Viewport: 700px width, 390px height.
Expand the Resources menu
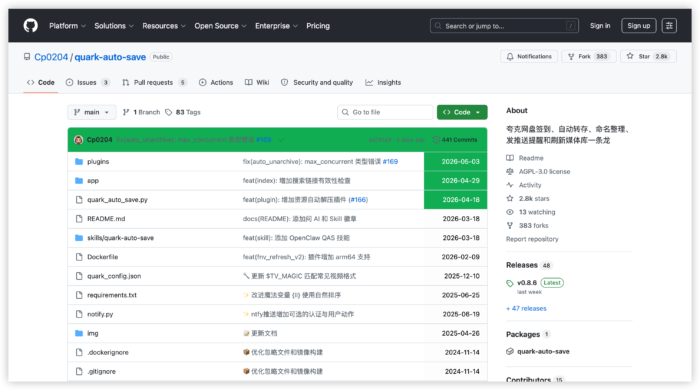(x=164, y=26)
